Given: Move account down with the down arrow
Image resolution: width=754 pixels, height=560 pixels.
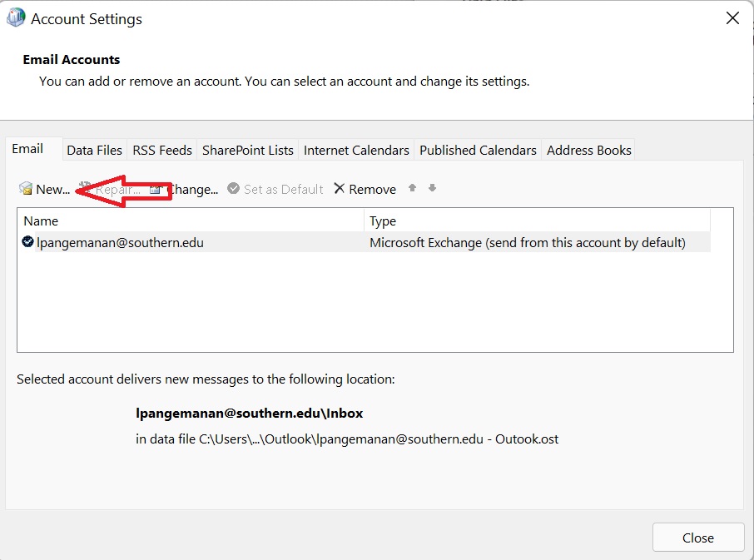Looking at the screenshot, I should point(432,188).
